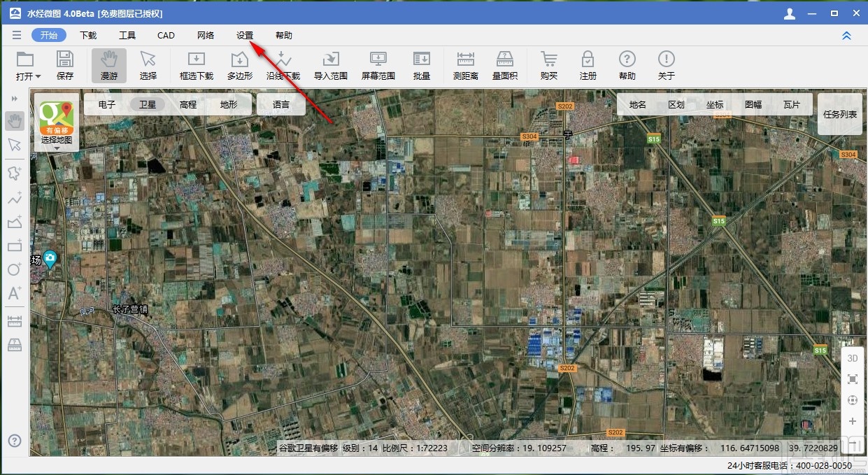Select the 漫游 pan hand tool
Image resolution: width=868 pixels, height=475 pixels.
pyautogui.click(x=109, y=65)
